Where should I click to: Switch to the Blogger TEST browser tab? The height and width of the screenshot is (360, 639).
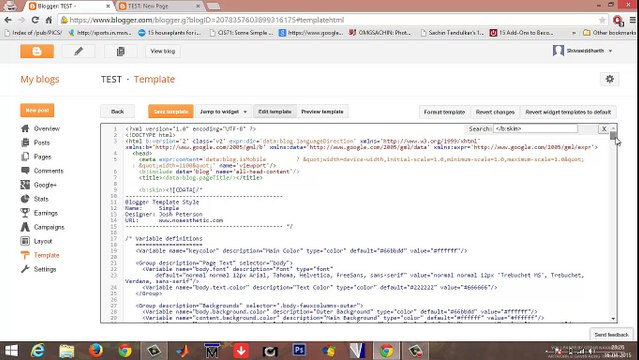pyautogui.click(x=68, y=6)
